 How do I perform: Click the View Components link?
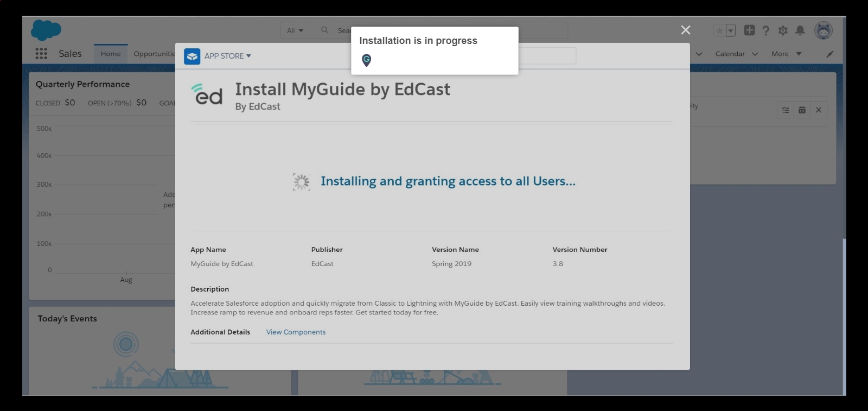pyautogui.click(x=296, y=332)
